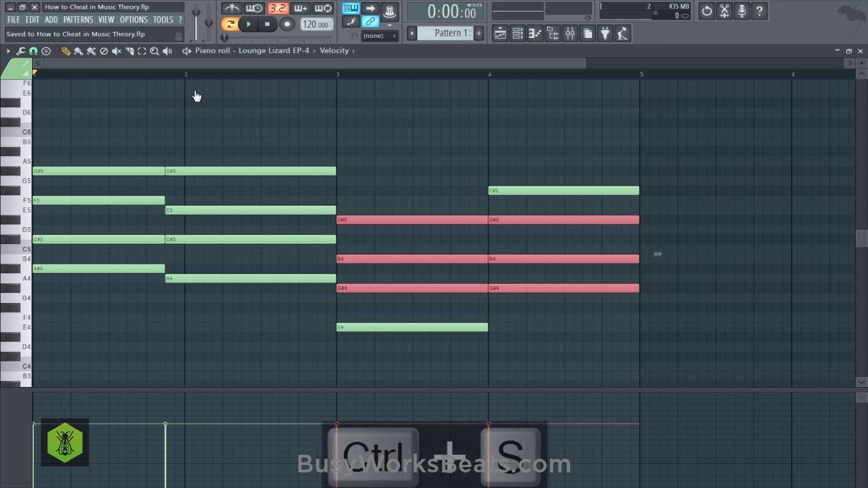
Task: Open the tempo tapper icon
Action: point(623,33)
